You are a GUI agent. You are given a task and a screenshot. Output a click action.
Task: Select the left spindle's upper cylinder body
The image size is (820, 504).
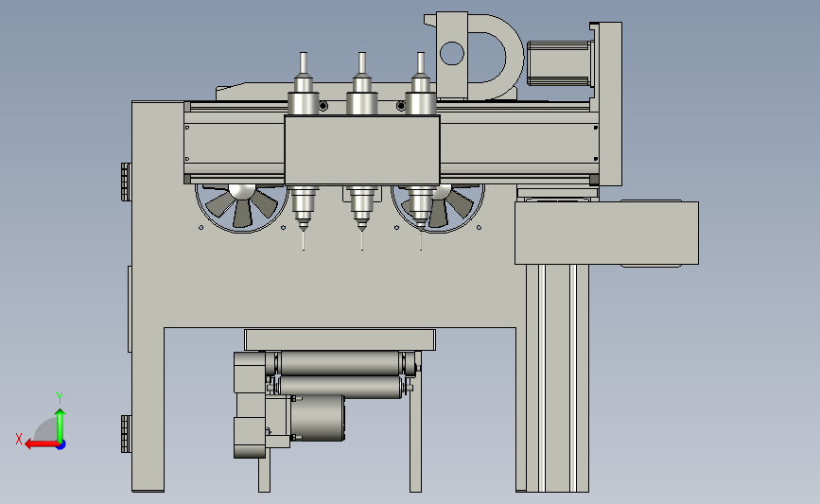304,103
